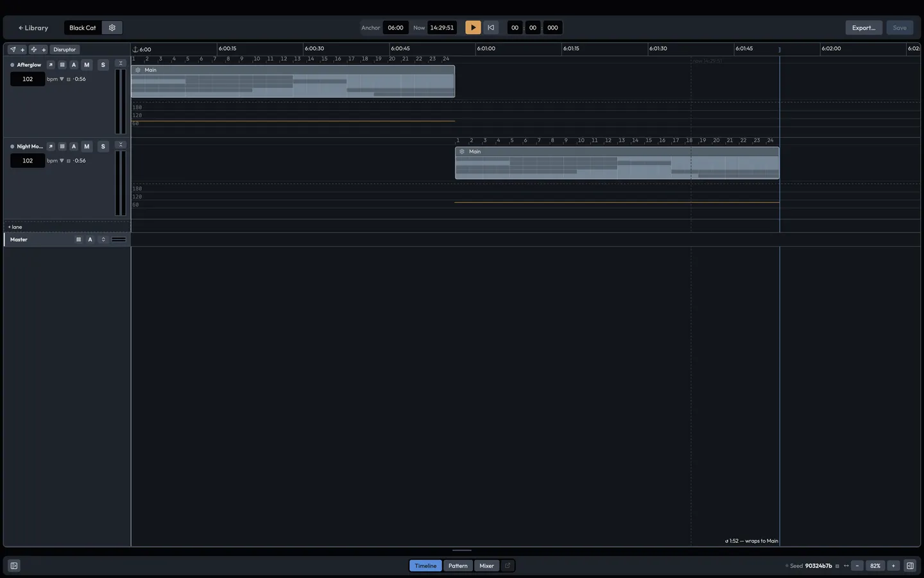Zoom out with the minus button
Image resolution: width=924 pixels, height=578 pixels.
click(x=857, y=566)
